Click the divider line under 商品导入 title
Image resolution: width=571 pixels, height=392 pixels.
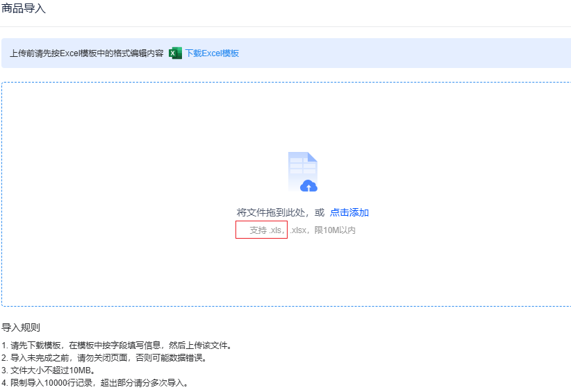click(278, 26)
